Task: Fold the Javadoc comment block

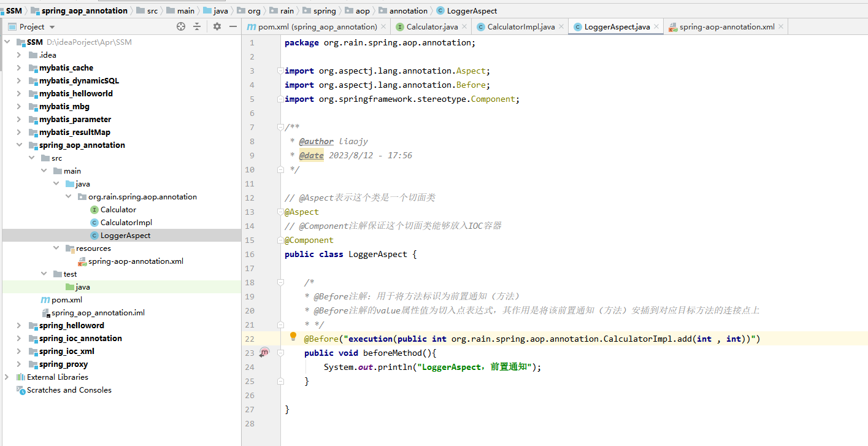Action: 280,127
